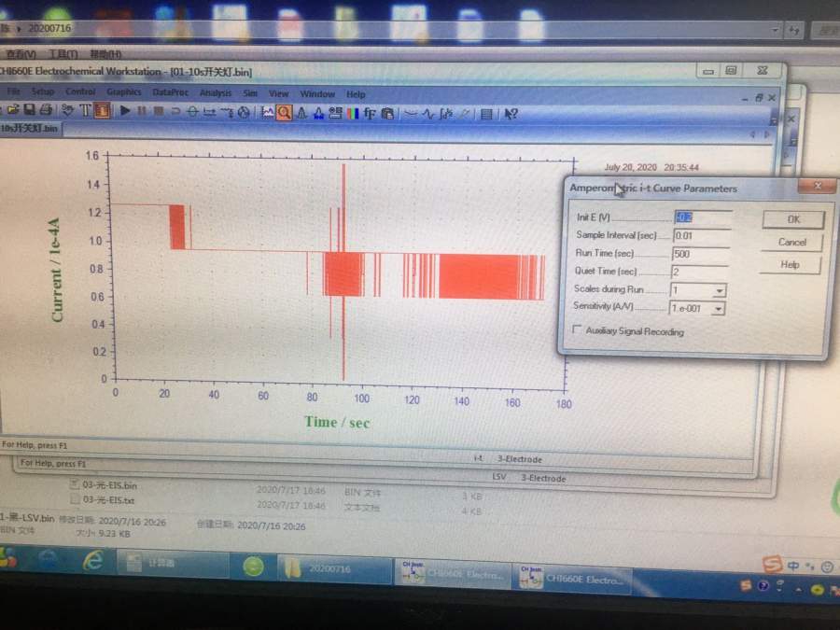Click the Sample Interval (sec) field

[702, 236]
